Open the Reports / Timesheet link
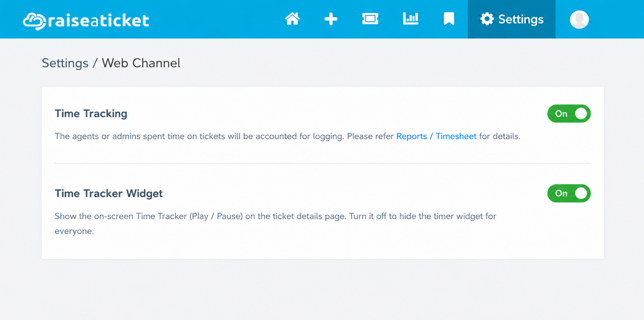 tap(436, 136)
